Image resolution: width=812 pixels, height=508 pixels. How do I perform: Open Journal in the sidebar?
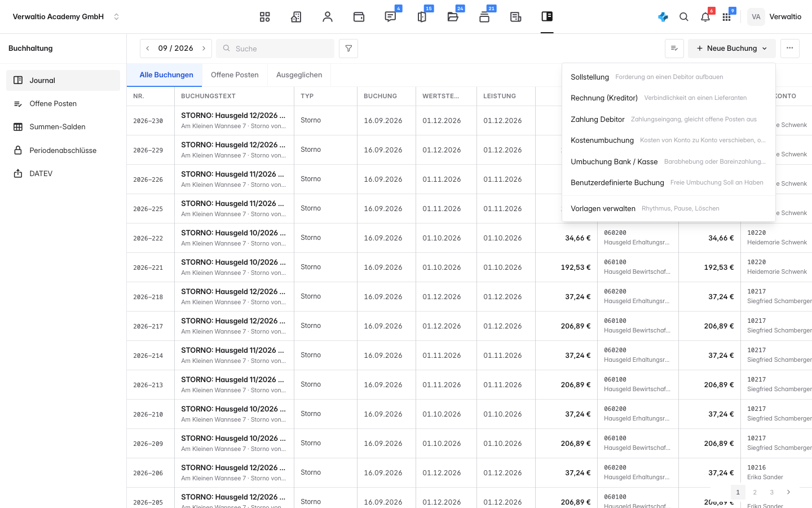point(63,80)
